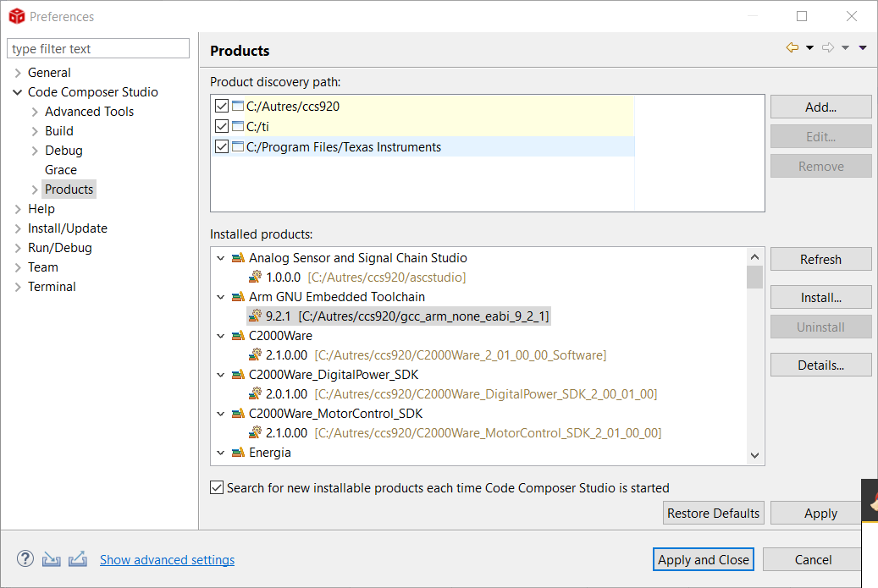The width and height of the screenshot is (878, 588).
Task: Expand the Advanced Tools node
Action: click(x=35, y=112)
